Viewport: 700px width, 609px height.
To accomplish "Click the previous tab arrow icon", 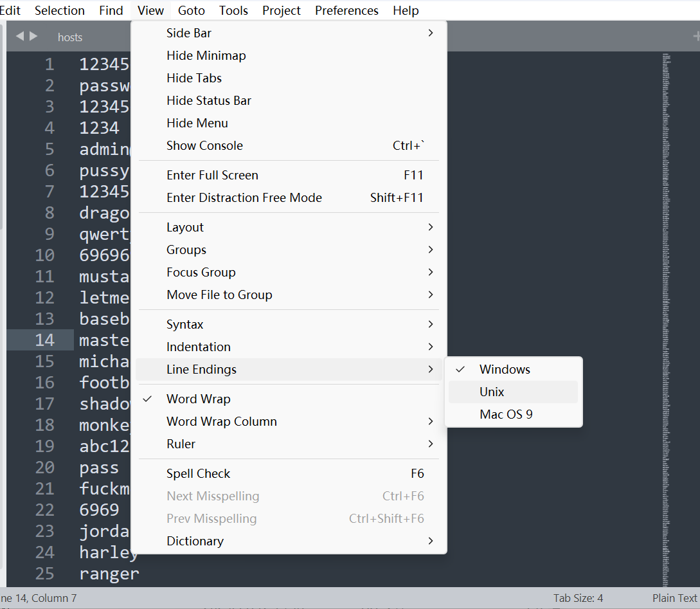I will click(20, 36).
